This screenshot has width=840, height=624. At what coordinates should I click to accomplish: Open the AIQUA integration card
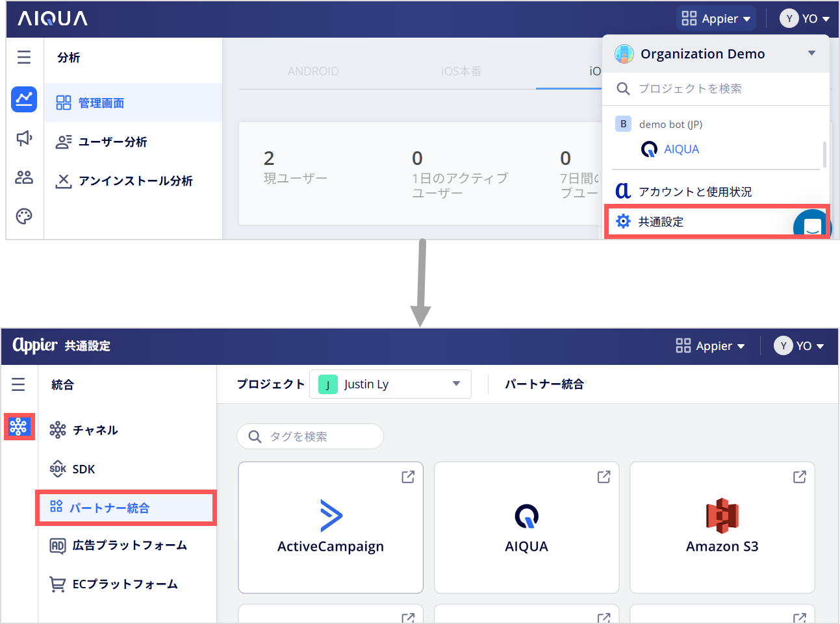526,527
